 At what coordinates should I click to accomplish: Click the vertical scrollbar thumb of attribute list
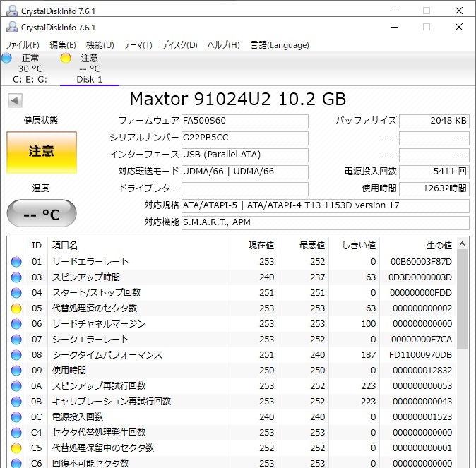463,299
